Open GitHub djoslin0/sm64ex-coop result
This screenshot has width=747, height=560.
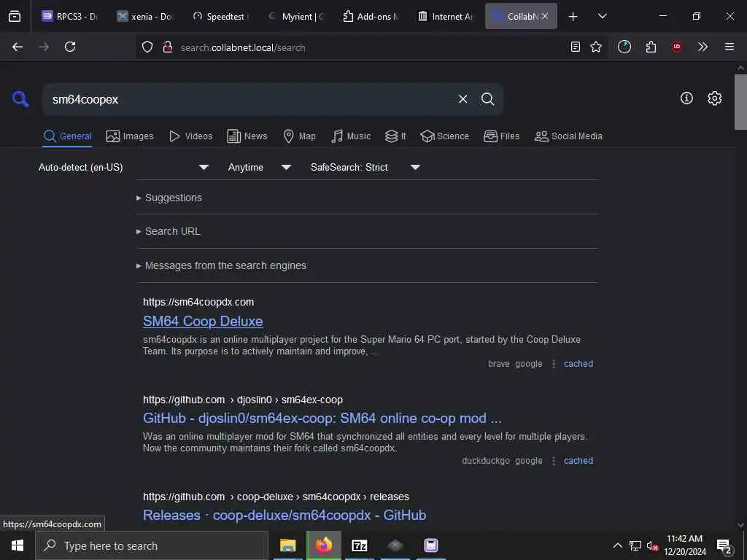(322, 418)
